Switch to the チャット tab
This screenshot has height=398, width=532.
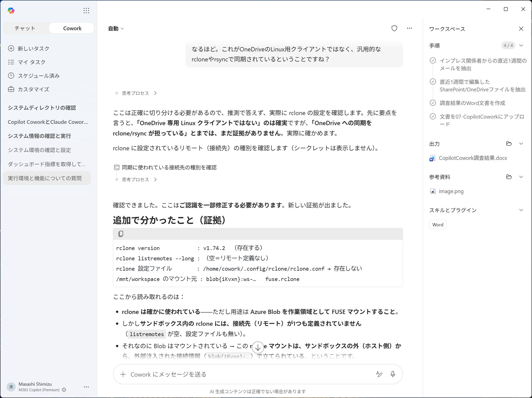[25, 28]
